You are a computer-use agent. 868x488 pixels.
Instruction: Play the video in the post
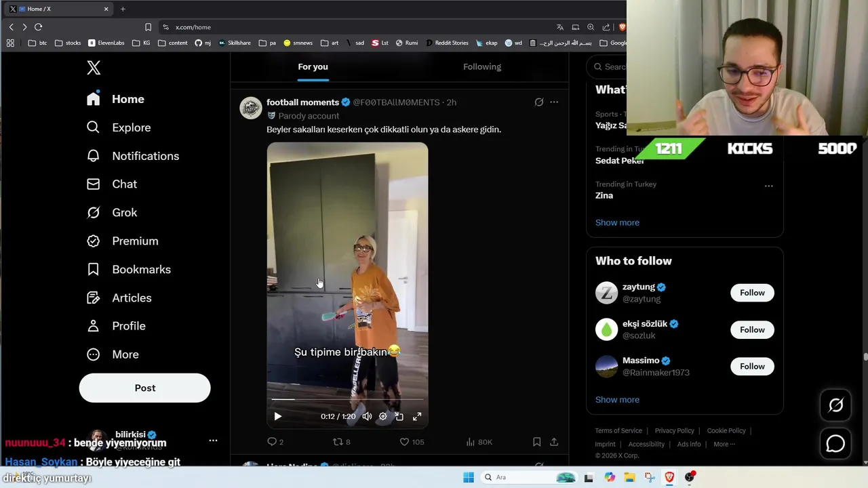(x=277, y=416)
